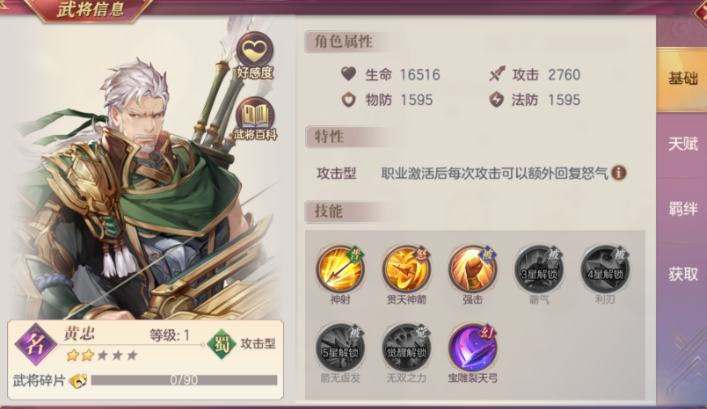The width and height of the screenshot is (707, 409).
Task: Open the 获取 tab
Action: (683, 274)
